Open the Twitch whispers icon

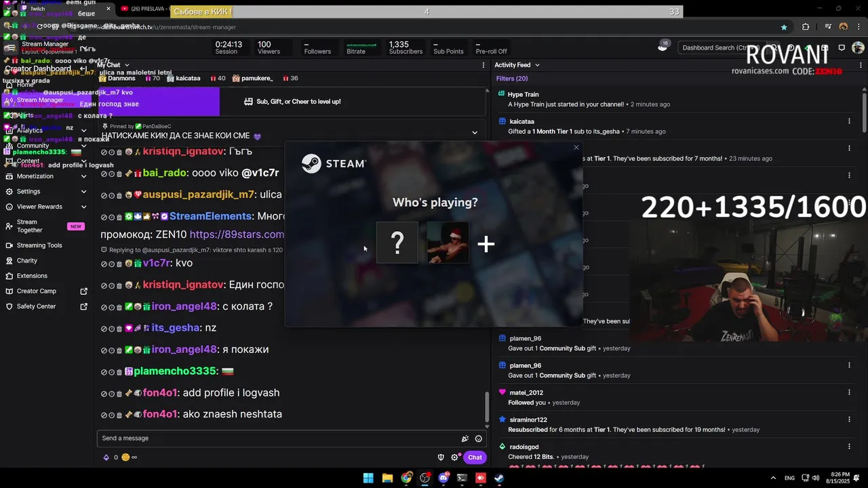pos(842,47)
